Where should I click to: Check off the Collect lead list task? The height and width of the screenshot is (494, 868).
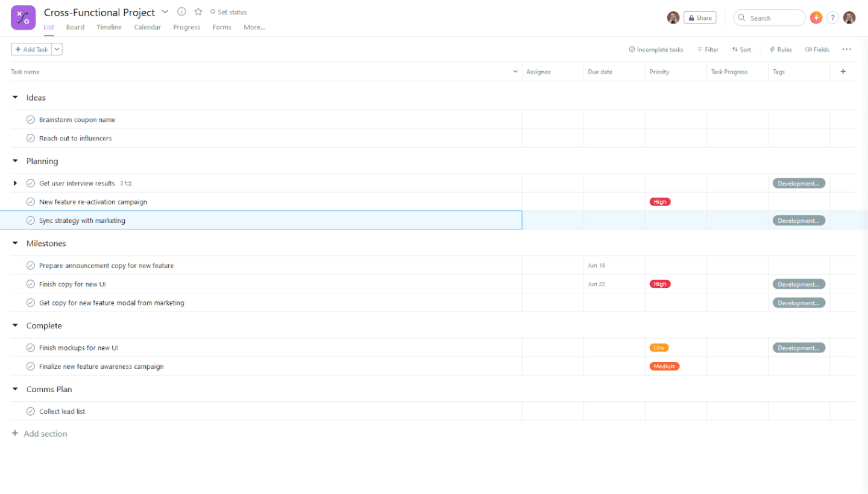point(31,411)
